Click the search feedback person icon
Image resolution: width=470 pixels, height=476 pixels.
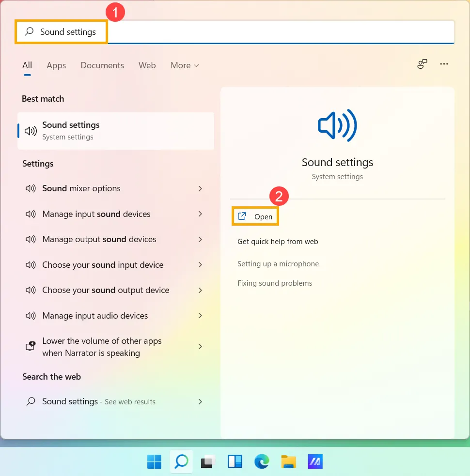click(422, 64)
